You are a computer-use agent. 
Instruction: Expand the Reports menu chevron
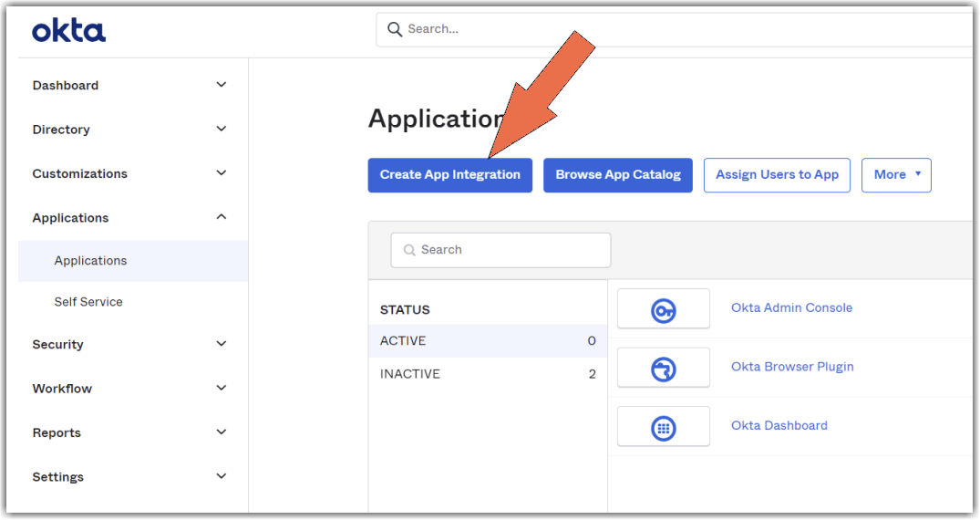pos(222,432)
